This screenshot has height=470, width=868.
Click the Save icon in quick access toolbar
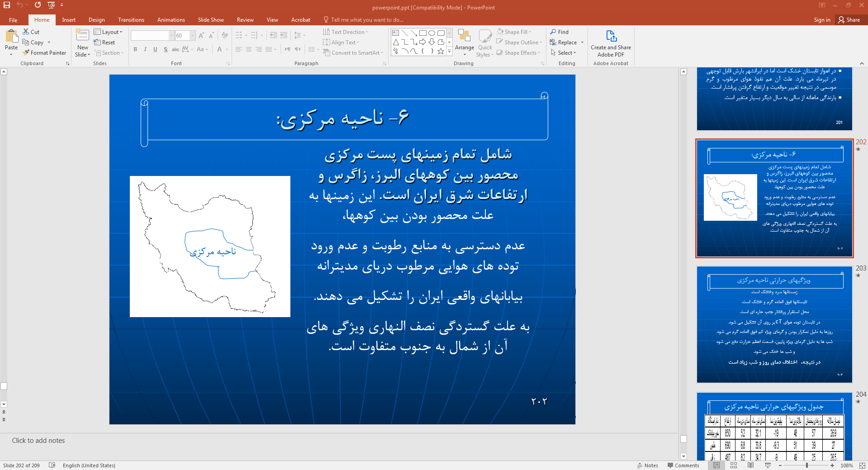pyautogui.click(x=7, y=5)
